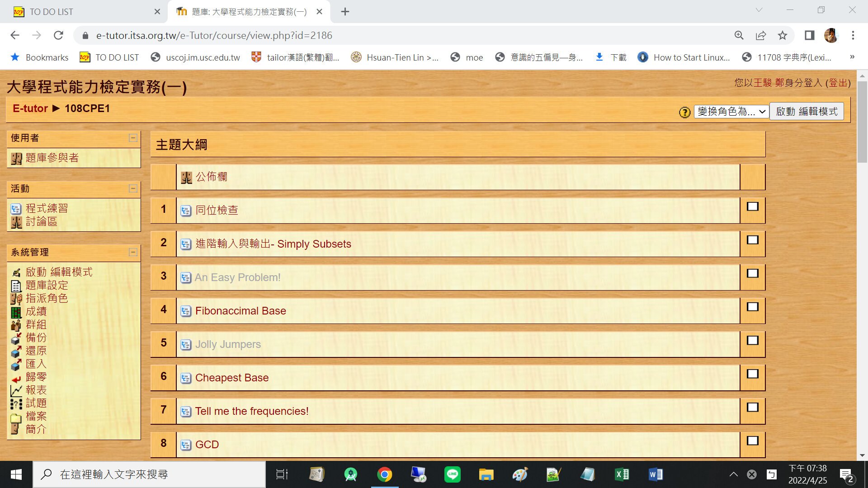Viewport: 868px width, 488px height.
Task: Click the 公佈欄 forum icon in outline
Action: pos(186,178)
